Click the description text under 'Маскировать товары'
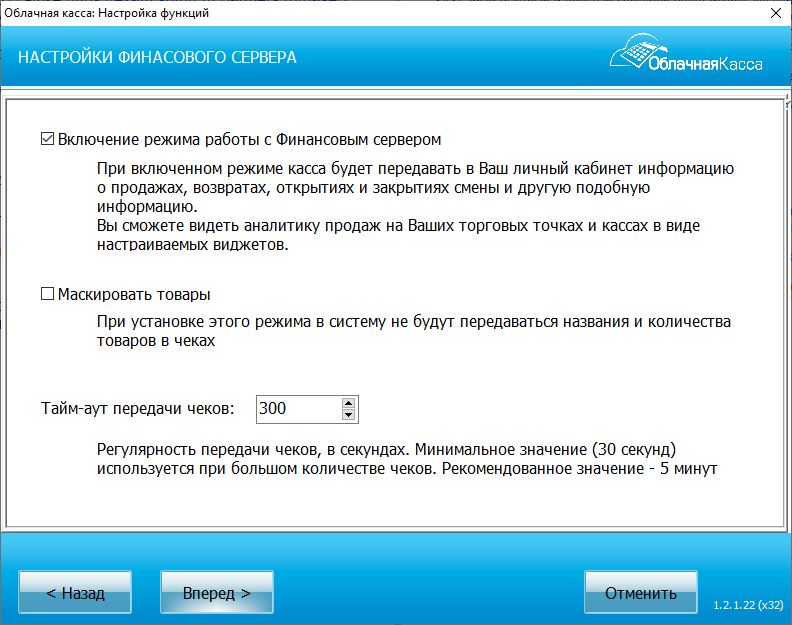This screenshot has height=625, width=792. (413, 331)
